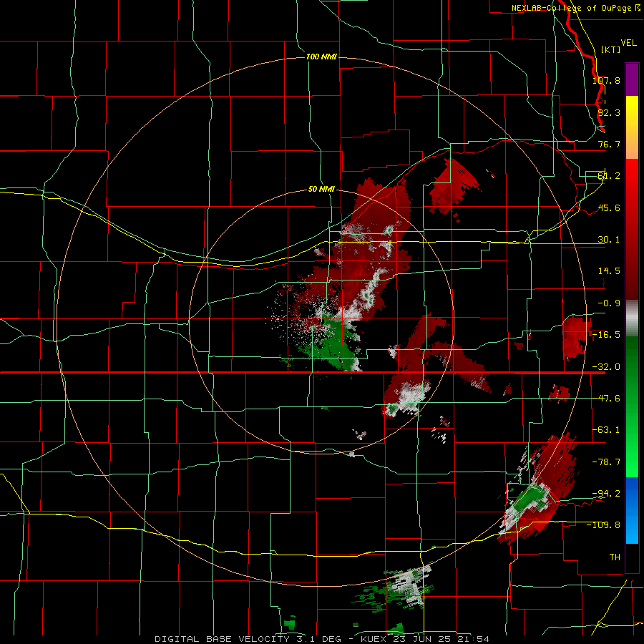Image resolution: width=644 pixels, height=644 pixels.
Task: Select the -0.9 legend value
Action: click(609, 303)
